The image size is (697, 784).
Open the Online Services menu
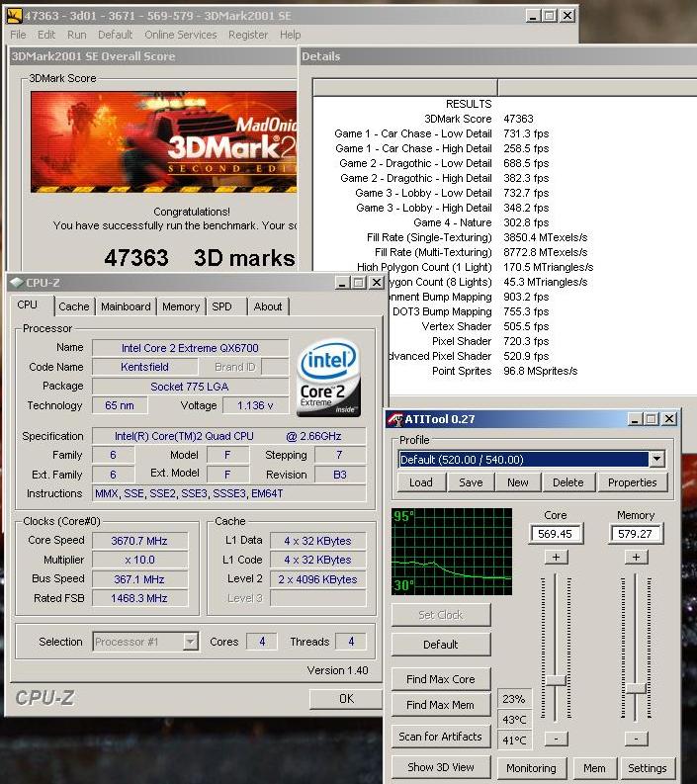(181, 35)
